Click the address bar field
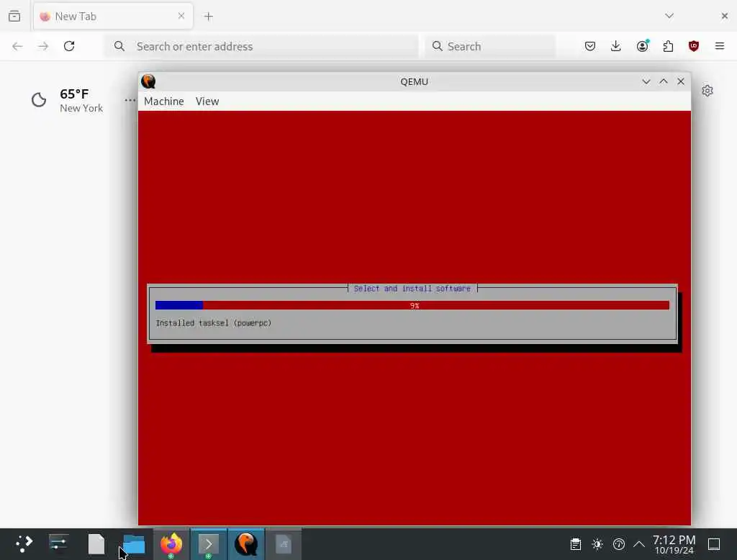Image resolution: width=737 pixels, height=560 pixels. (x=261, y=46)
